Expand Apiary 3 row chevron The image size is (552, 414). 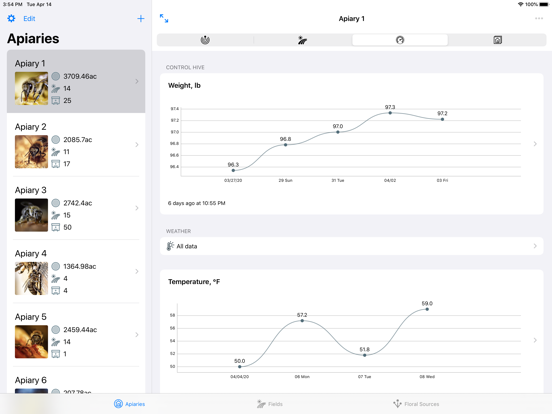point(137,208)
